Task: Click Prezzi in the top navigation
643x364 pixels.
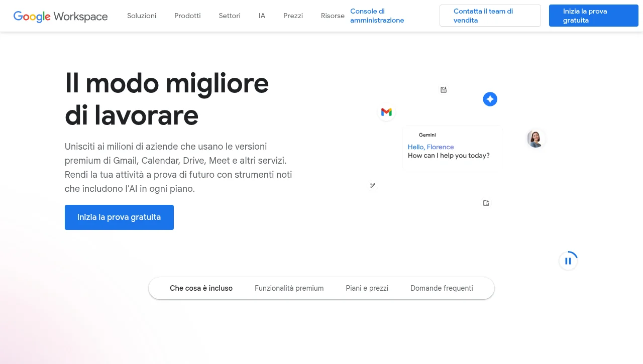Action: 293,16
